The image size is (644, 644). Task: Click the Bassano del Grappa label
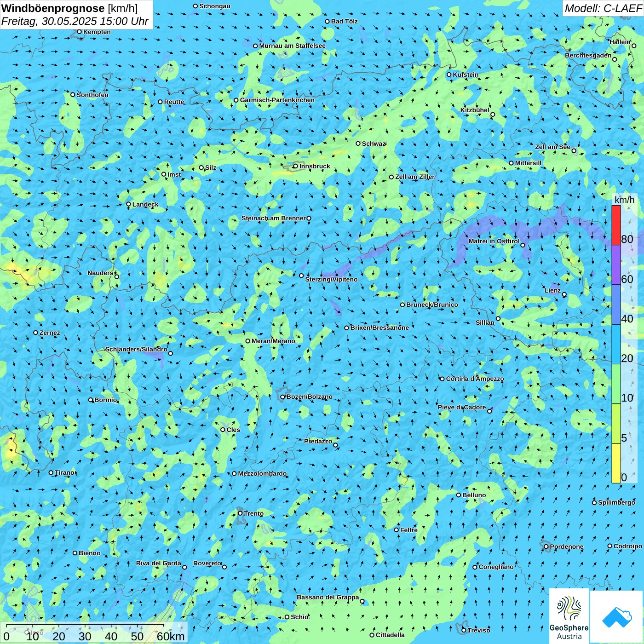[x=328, y=597]
